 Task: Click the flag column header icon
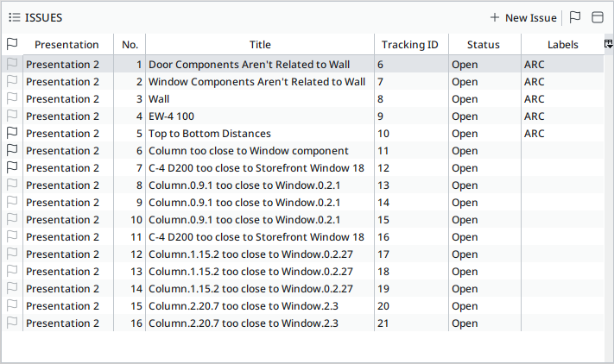coord(12,44)
